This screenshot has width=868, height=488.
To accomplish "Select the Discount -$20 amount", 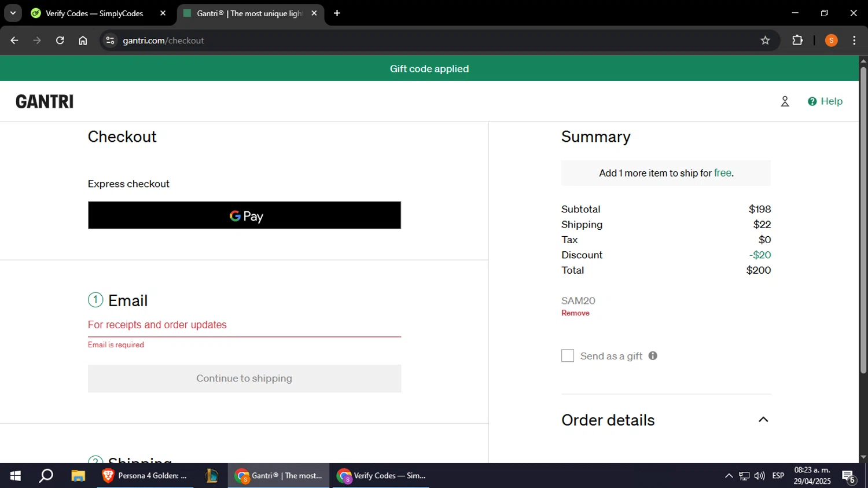I will click(760, 255).
